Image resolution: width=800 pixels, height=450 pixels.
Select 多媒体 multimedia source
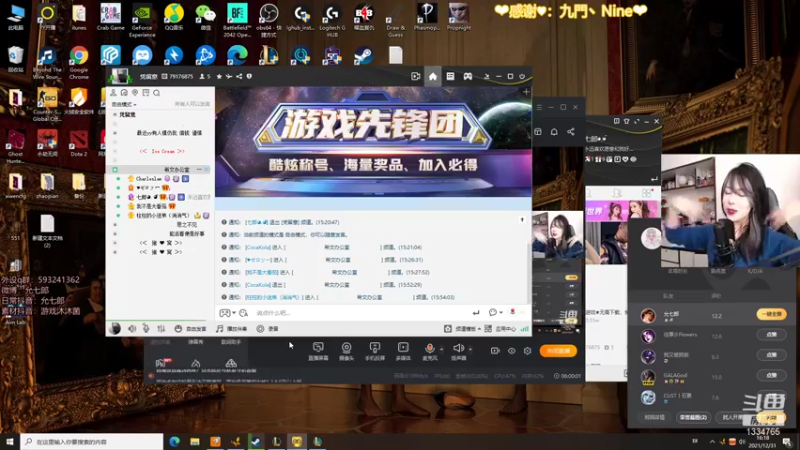403,351
